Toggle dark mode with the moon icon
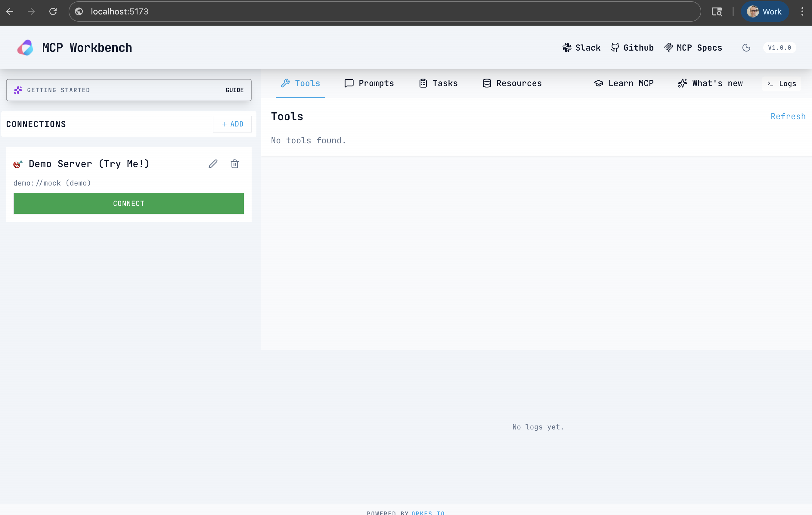Viewport: 812px width, 515px height. [746, 48]
